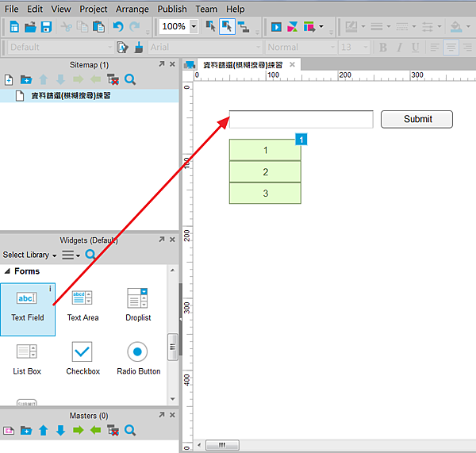Click the text input field on canvas

(x=301, y=119)
